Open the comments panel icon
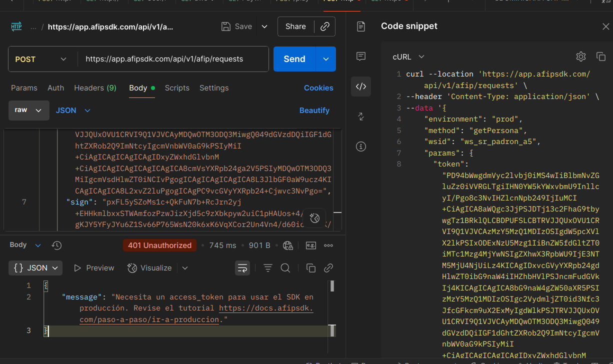 pyautogui.click(x=361, y=56)
